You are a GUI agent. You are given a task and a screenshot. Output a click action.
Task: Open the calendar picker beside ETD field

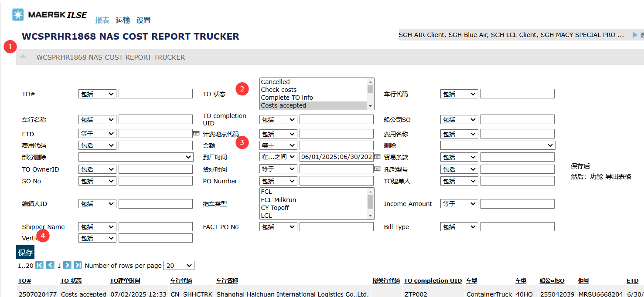[x=196, y=133]
